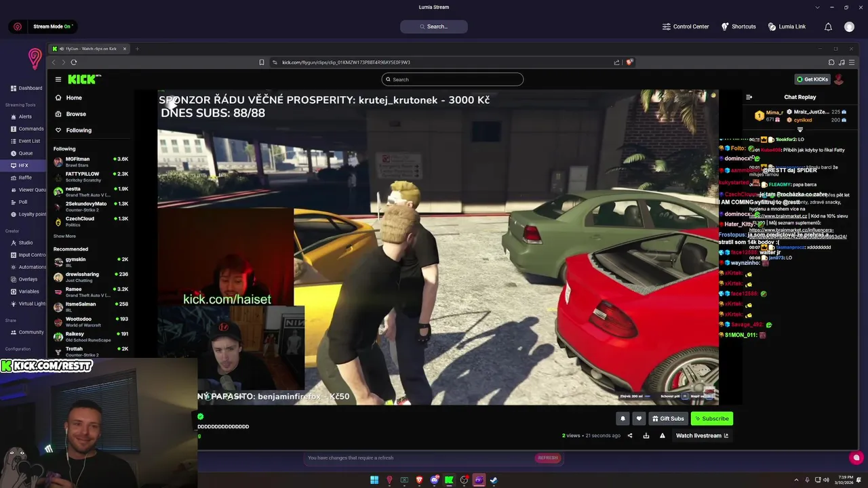Open Overlays in Lumia sidebar

[24, 279]
